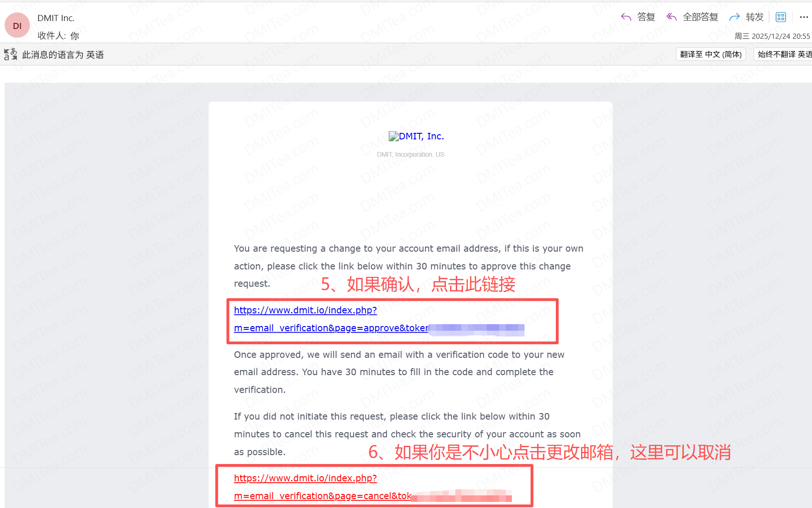Click the language notice 此消息的语言为 英语
This screenshot has height=508, width=812.
63,54
